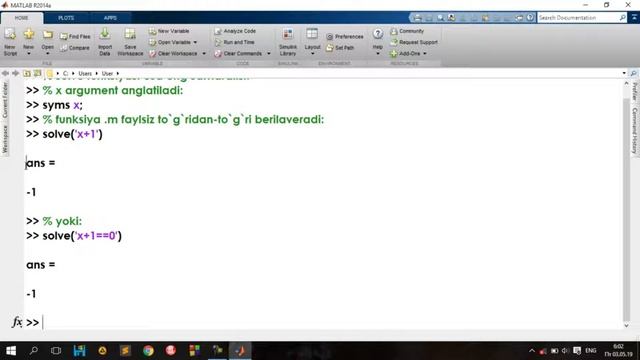Switch to PLOTS tab
Image resolution: width=640 pixels, height=360 pixels.
pos(66,18)
